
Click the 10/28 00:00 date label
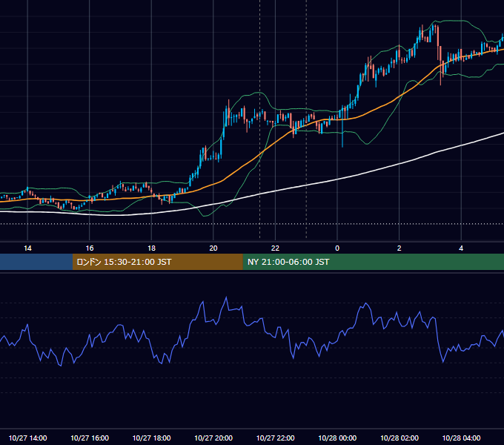(337, 438)
